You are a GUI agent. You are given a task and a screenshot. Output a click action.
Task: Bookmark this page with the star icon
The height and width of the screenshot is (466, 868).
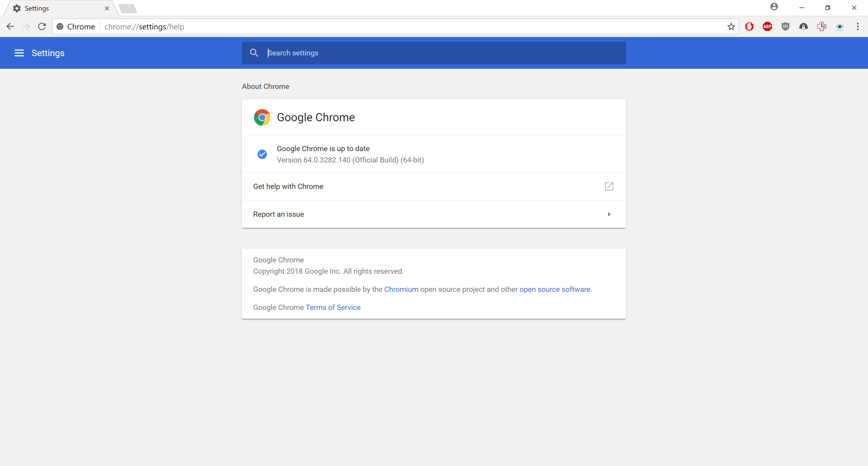pos(731,27)
